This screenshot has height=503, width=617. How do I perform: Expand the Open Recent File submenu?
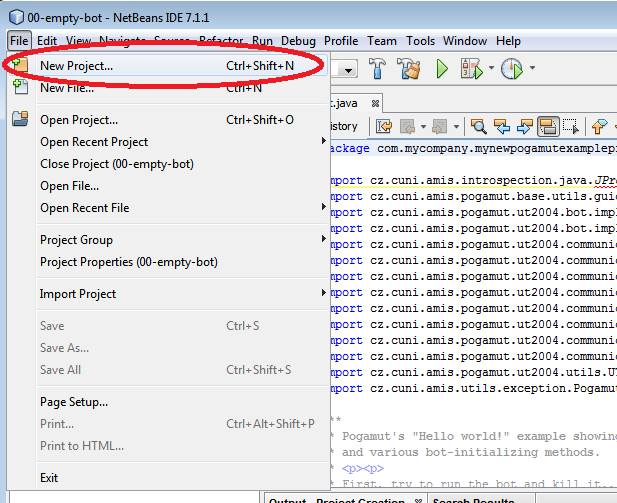167,208
